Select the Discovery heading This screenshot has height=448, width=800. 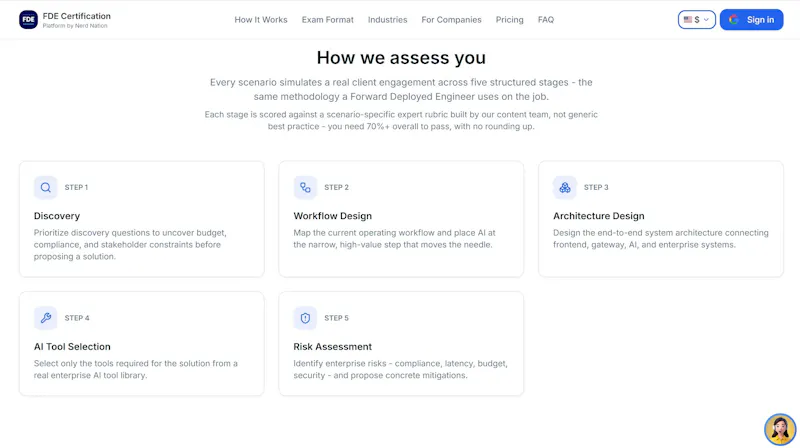coord(57,216)
